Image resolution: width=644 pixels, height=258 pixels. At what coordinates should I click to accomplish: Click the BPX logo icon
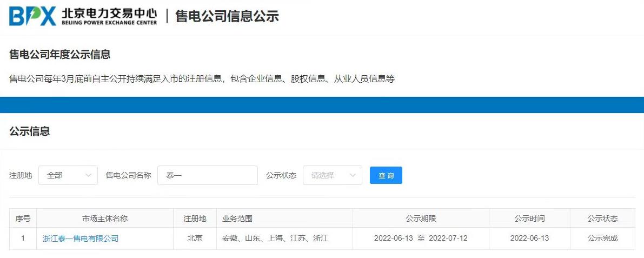pos(32,16)
